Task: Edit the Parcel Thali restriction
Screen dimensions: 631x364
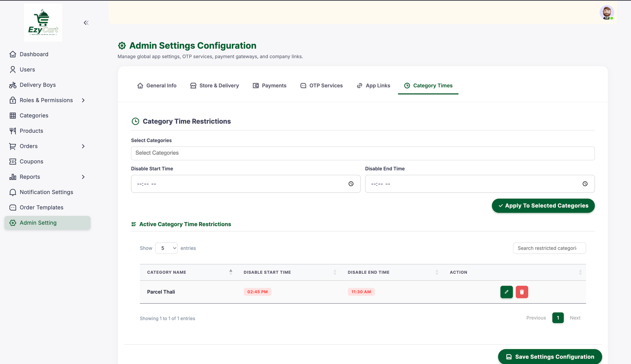Action: point(506,292)
